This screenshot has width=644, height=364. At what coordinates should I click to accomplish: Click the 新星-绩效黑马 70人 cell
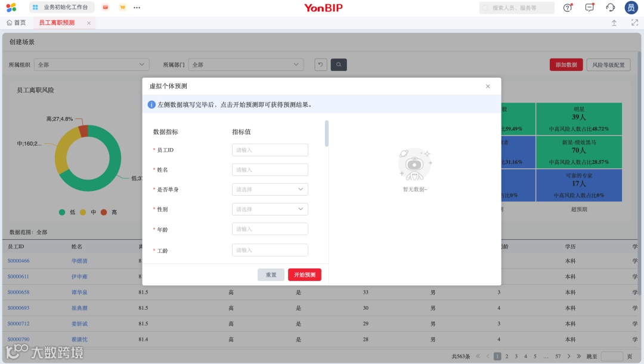tap(578, 152)
